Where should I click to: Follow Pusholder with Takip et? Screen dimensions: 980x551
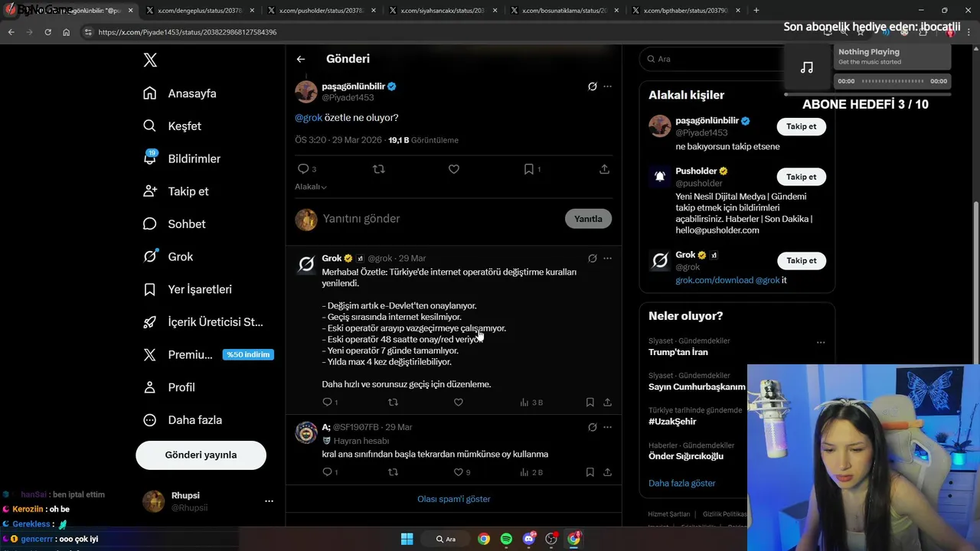(801, 177)
